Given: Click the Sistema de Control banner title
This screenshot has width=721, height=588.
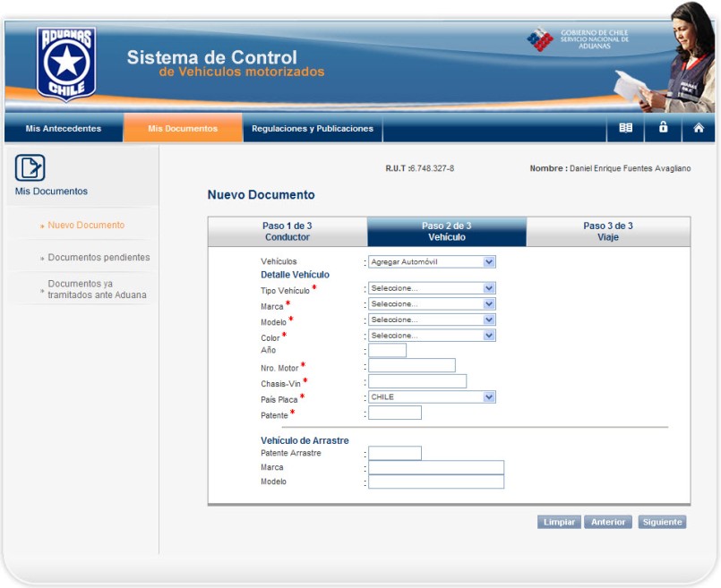Looking at the screenshot, I should pyautogui.click(x=212, y=57).
